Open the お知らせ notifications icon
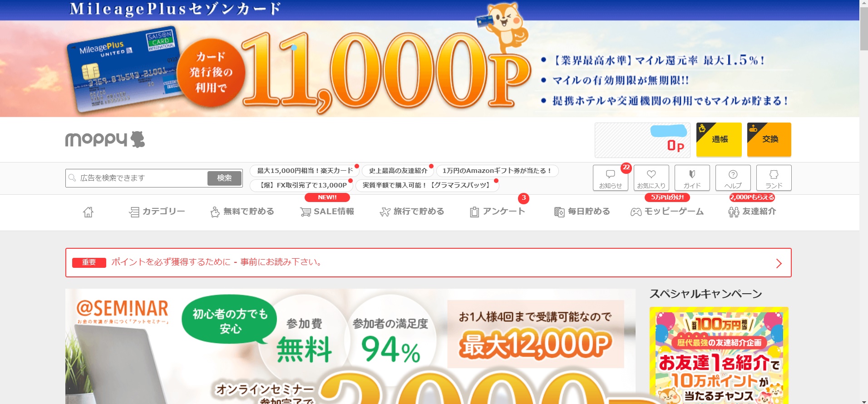Screen dimensions: 868x404 coord(610,178)
